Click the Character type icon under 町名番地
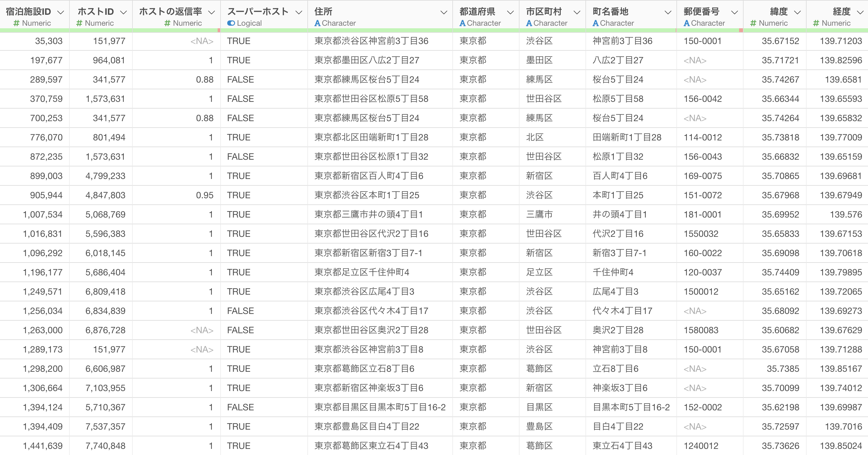Viewport: 868px width, 455px height. (x=595, y=23)
